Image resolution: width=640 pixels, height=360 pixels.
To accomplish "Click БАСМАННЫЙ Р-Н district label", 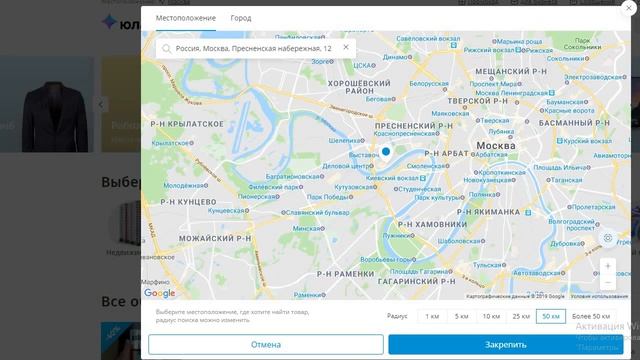I will (574, 123).
